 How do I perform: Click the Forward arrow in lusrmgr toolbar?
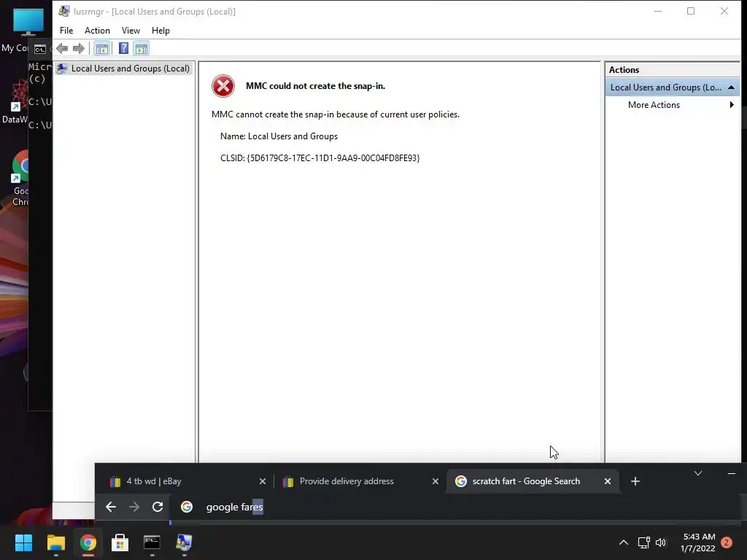pyautogui.click(x=79, y=48)
